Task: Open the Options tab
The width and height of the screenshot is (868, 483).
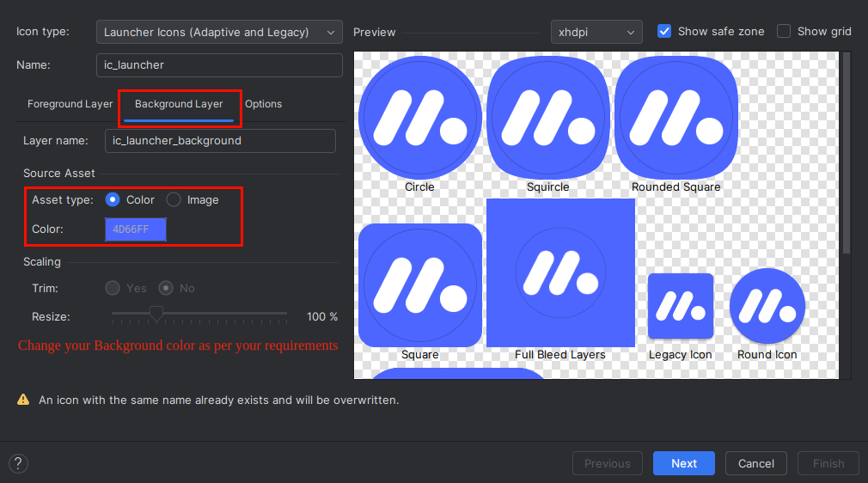Action: point(263,104)
